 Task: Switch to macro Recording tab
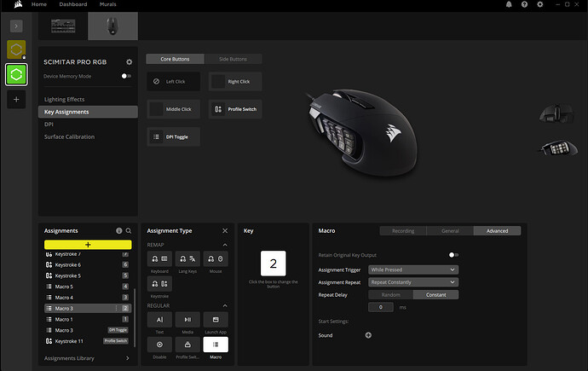click(x=403, y=231)
